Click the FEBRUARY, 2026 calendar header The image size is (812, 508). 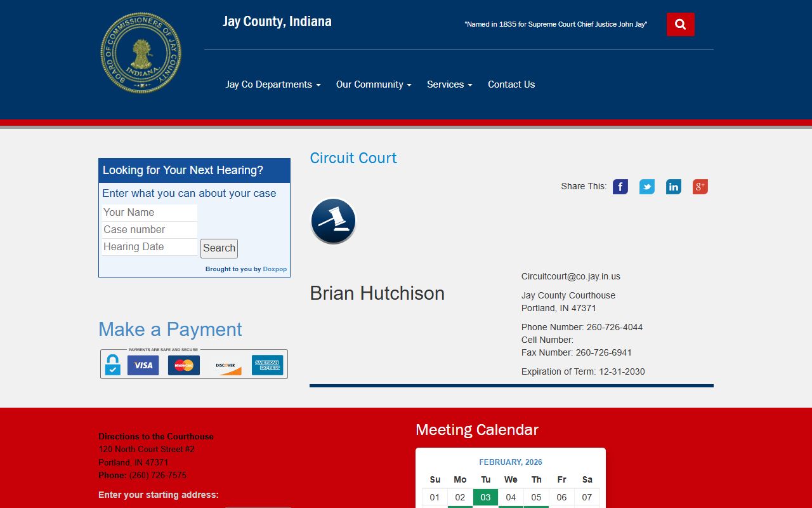tap(511, 462)
